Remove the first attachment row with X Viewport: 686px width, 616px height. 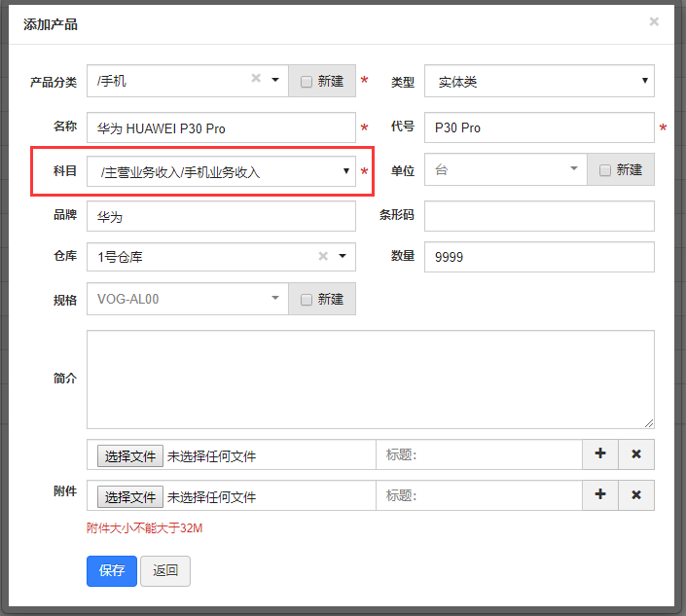[636, 454]
